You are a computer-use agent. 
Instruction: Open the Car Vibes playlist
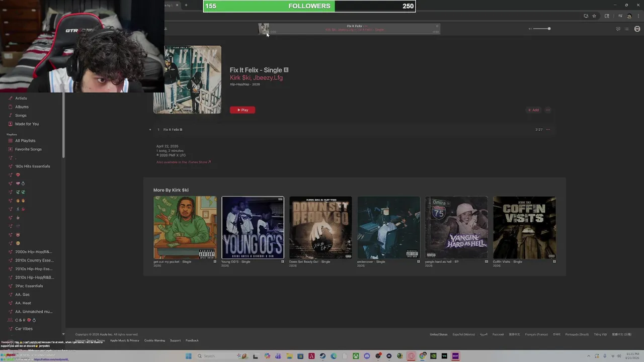(24, 329)
